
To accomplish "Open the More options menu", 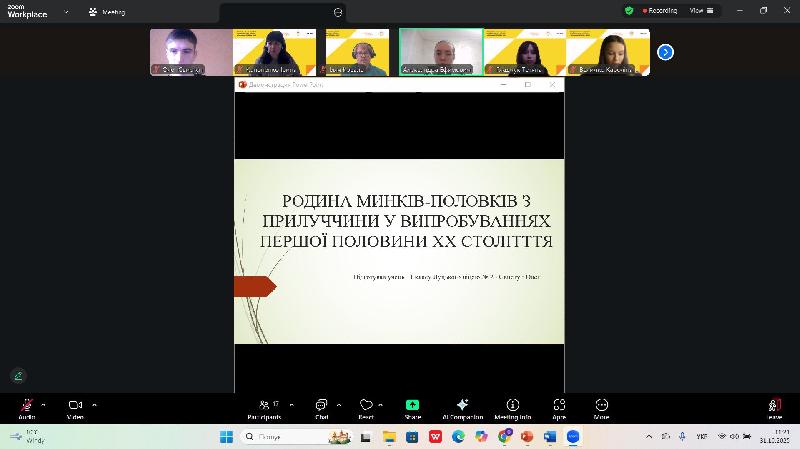I will coord(601,406).
